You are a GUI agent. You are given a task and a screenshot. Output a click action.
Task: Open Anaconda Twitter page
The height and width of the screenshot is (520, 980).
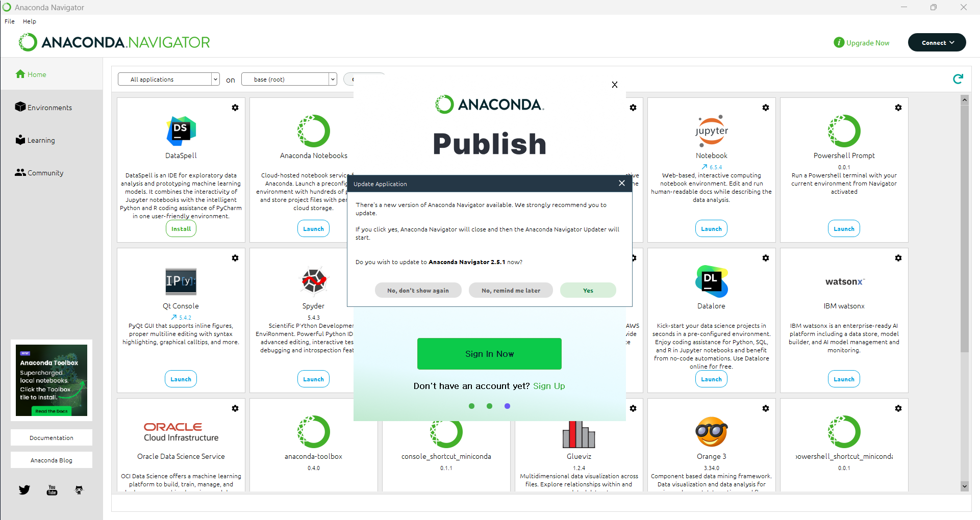pos(24,490)
